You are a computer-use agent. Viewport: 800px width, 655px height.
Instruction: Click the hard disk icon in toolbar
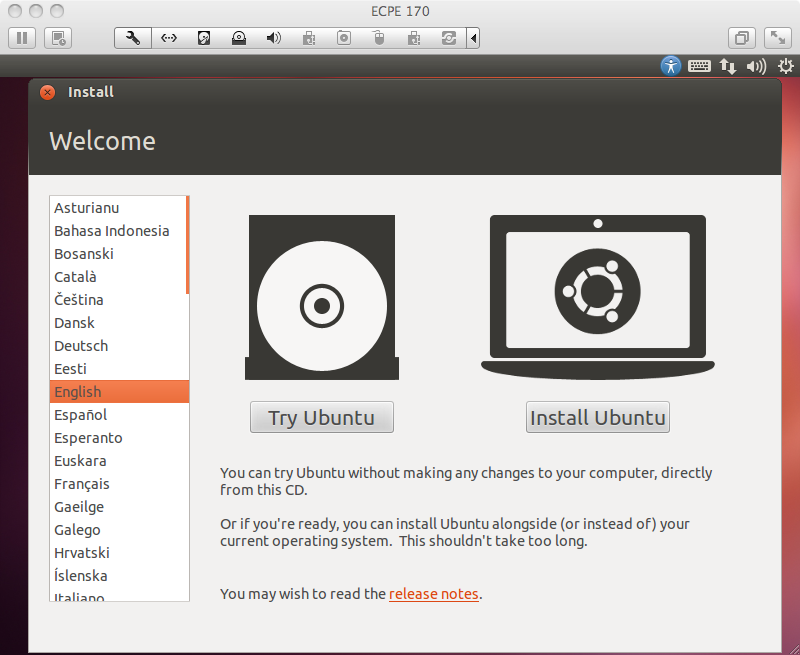click(x=204, y=38)
